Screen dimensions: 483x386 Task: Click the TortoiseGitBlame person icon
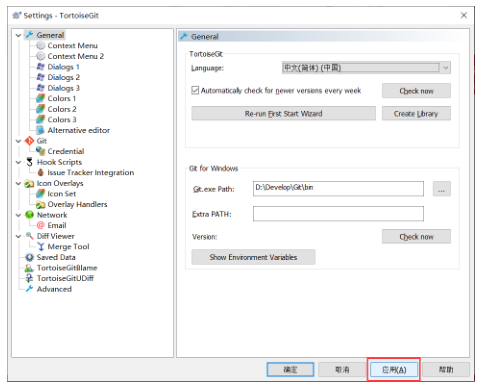click(x=30, y=268)
